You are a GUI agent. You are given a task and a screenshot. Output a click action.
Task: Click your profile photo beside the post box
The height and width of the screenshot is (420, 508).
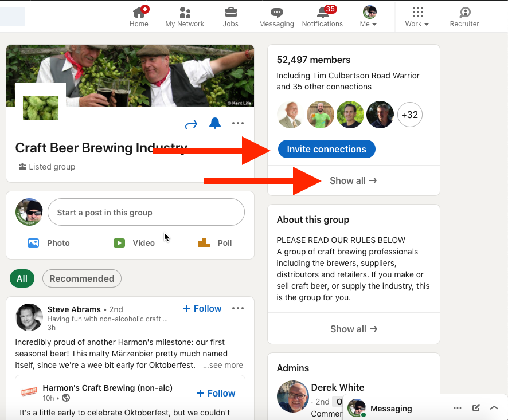(x=29, y=212)
